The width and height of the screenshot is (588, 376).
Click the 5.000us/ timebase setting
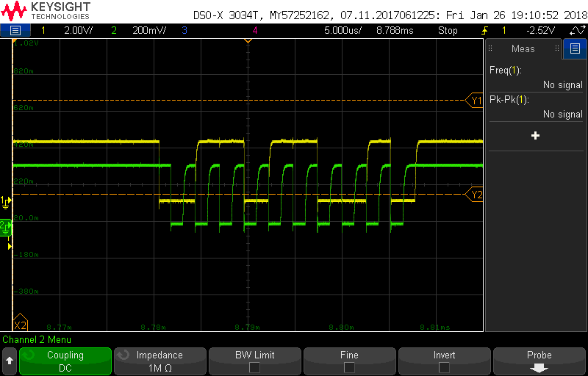click(343, 30)
